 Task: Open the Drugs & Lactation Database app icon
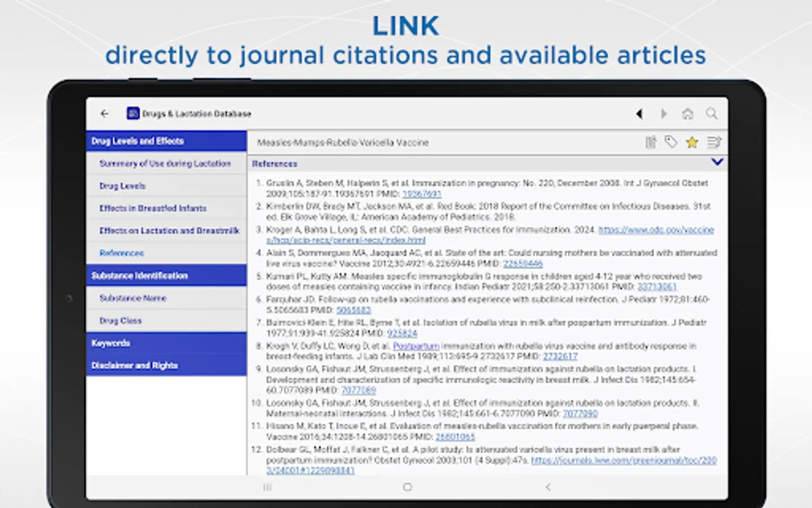click(x=133, y=113)
